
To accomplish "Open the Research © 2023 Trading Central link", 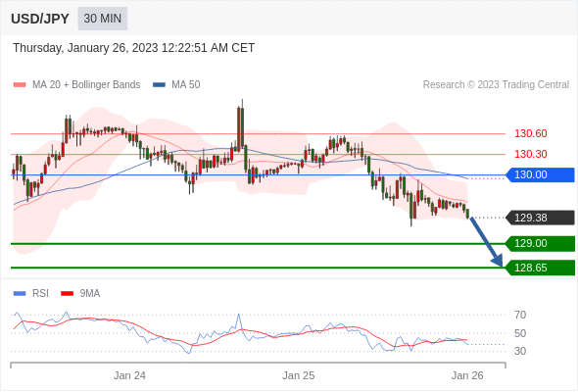I will (496, 85).
